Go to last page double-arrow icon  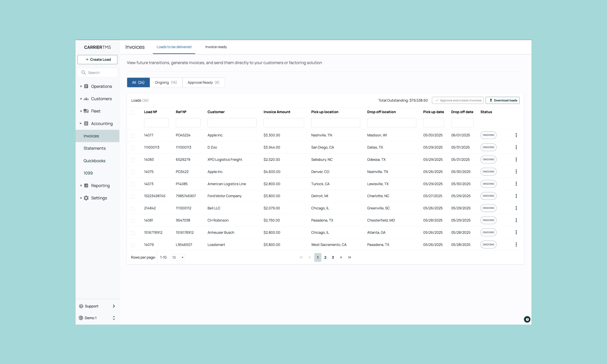pos(350,258)
